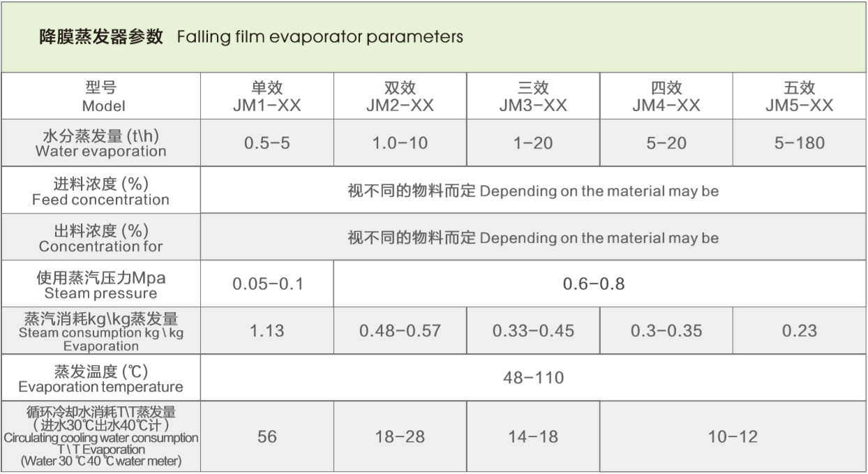868x474 pixels.
Task: Select the 1.13 steam consumption value
Action: [267, 331]
